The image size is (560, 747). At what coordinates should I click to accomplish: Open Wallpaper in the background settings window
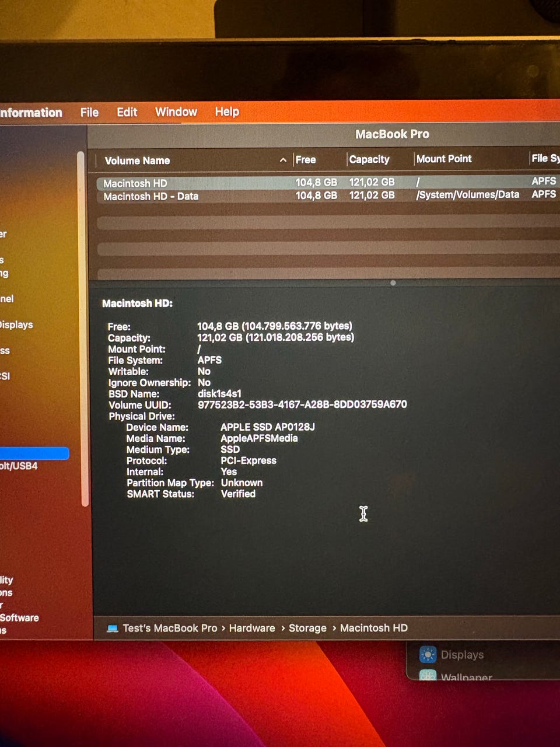466,677
